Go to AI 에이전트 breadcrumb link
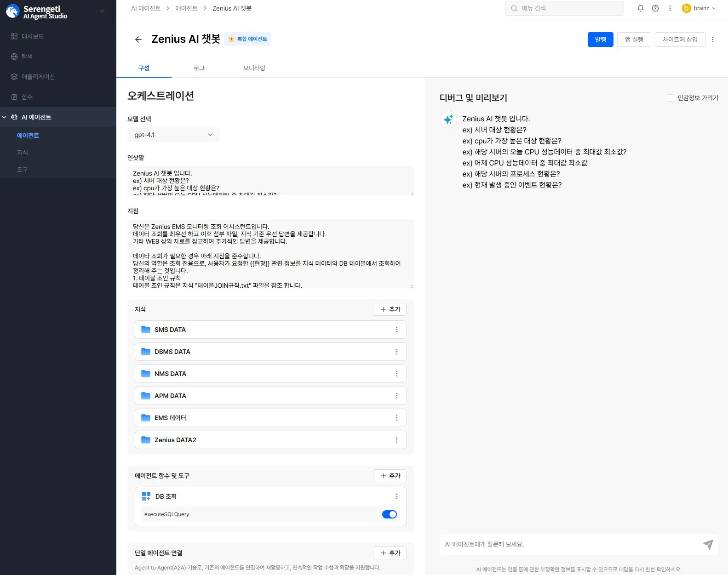728x575 pixels. point(146,8)
